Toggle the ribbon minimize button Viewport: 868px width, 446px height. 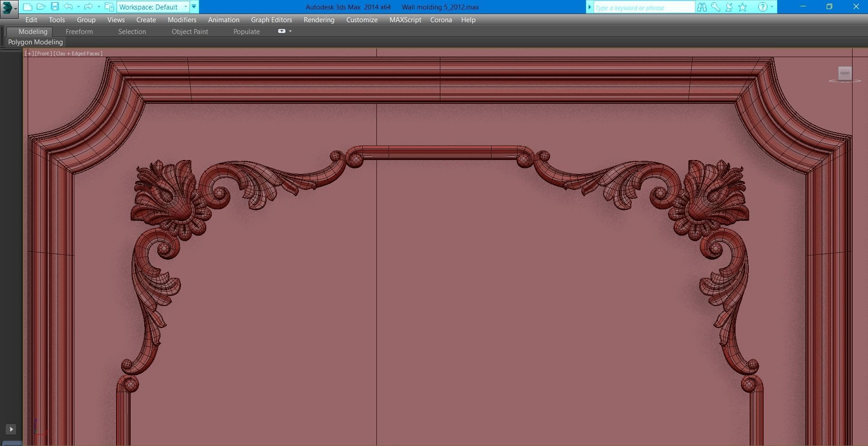tap(282, 31)
